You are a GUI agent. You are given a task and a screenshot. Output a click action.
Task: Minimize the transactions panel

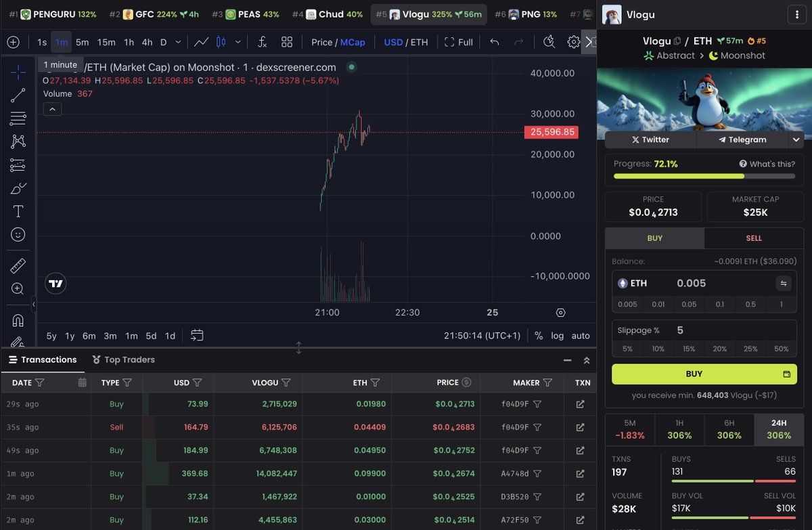567,360
